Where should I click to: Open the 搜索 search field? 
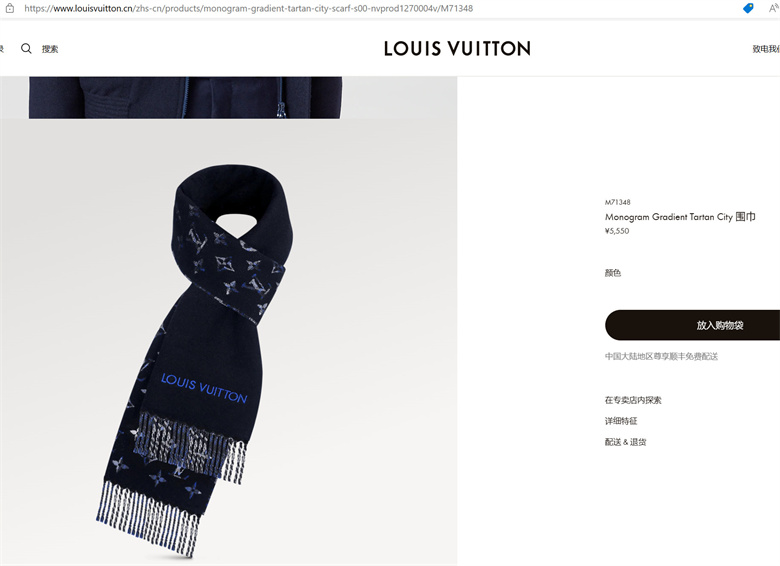tap(50, 49)
